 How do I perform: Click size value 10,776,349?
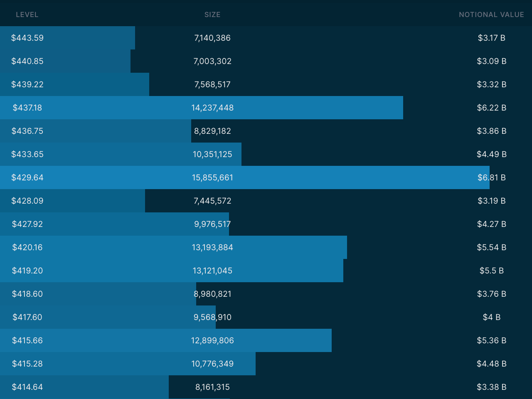[x=212, y=364]
